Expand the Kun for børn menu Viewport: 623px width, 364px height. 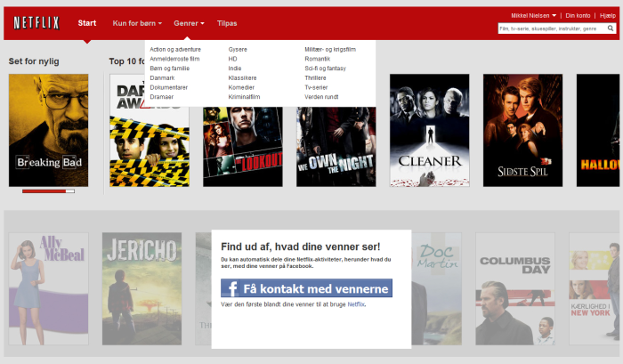pyautogui.click(x=137, y=23)
